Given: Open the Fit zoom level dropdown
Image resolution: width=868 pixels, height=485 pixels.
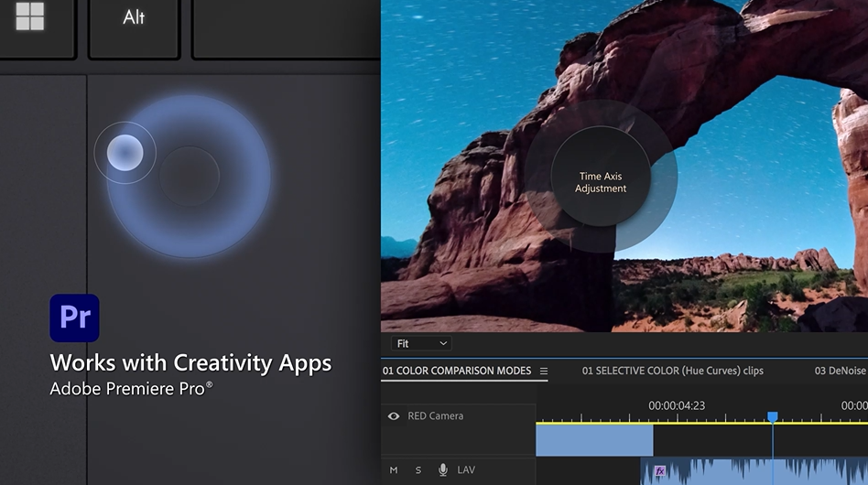Looking at the screenshot, I should click(422, 343).
